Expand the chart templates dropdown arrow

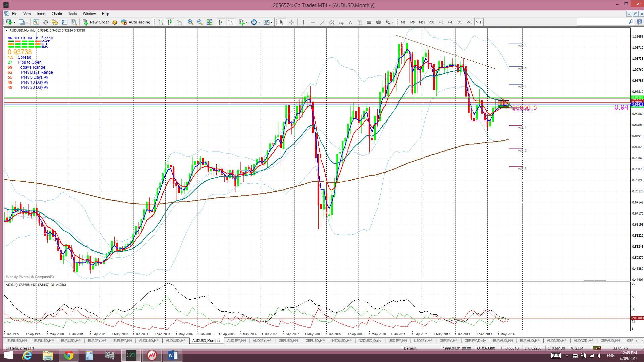(271, 22)
